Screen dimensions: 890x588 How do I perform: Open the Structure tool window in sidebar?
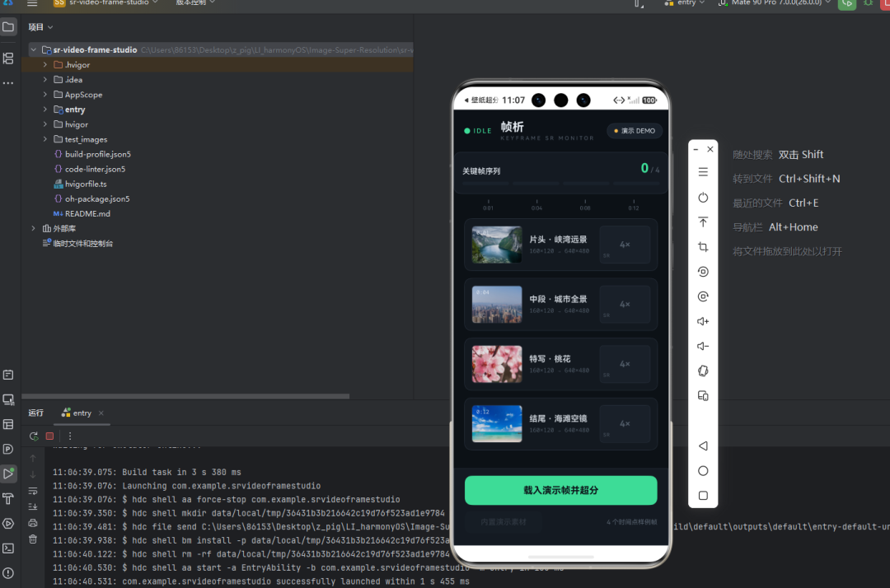point(8,58)
